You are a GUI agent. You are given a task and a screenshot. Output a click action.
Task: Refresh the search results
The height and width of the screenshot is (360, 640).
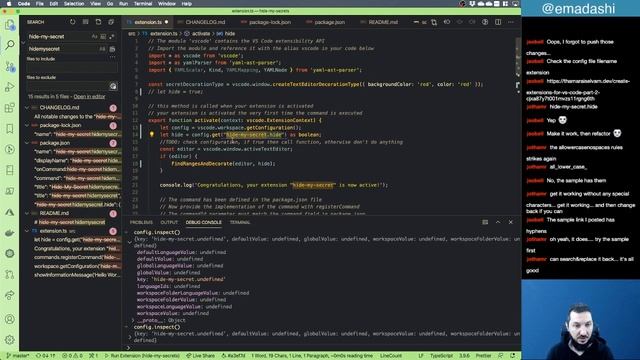click(72, 22)
